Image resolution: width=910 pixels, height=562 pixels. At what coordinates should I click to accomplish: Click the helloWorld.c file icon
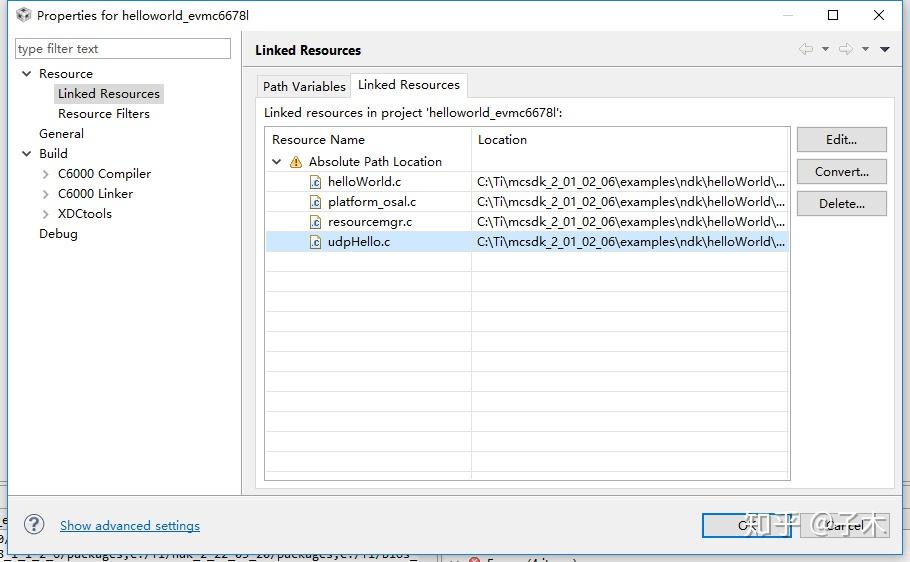tap(315, 182)
